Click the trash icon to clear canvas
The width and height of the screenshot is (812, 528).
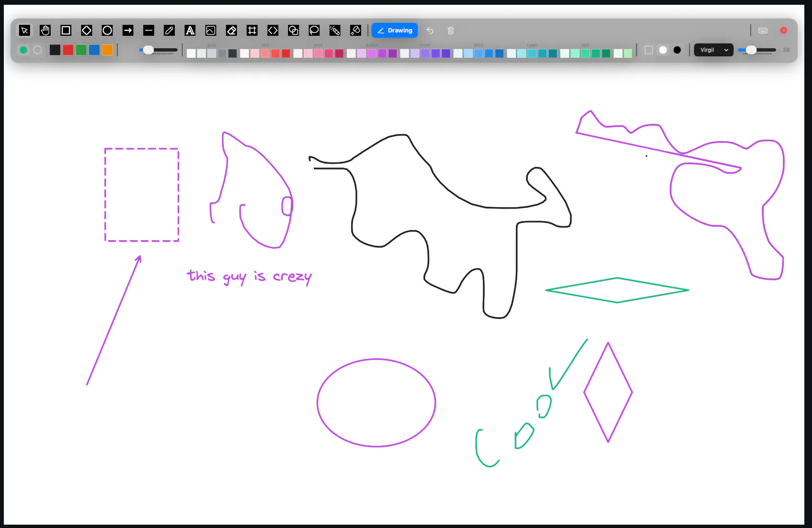coord(450,31)
